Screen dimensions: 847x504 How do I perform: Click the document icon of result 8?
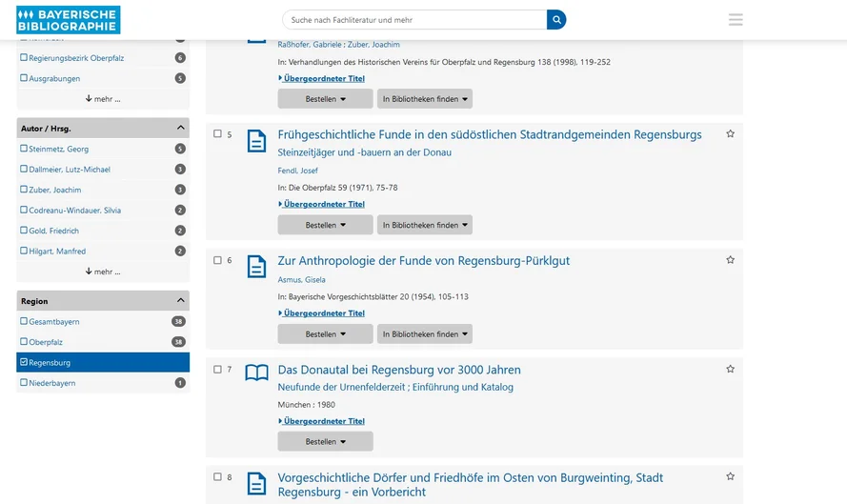pos(256,483)
